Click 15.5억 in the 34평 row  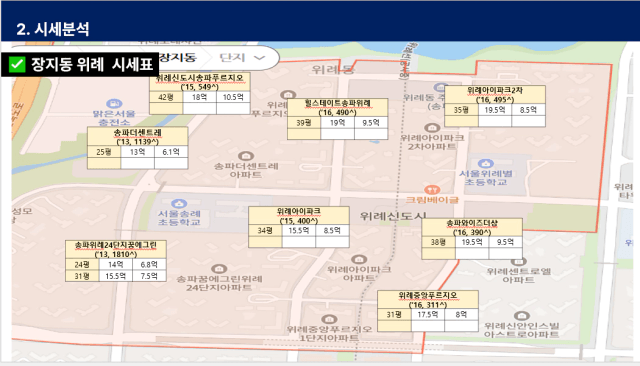click(299, 231)
